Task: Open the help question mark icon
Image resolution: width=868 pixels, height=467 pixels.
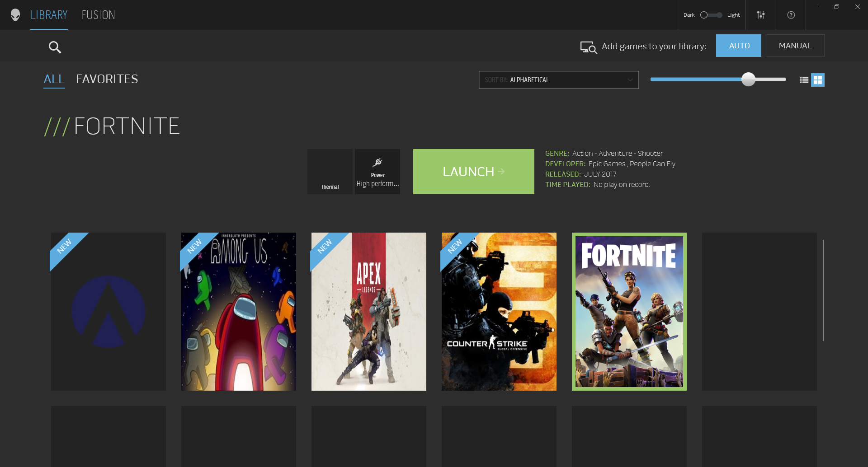Action: tap(791, 15)
